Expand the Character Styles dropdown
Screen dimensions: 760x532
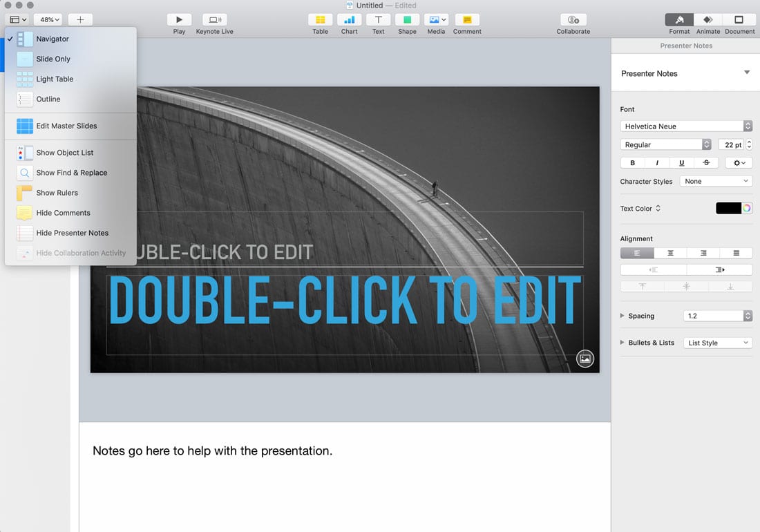(x=715, y=181)
